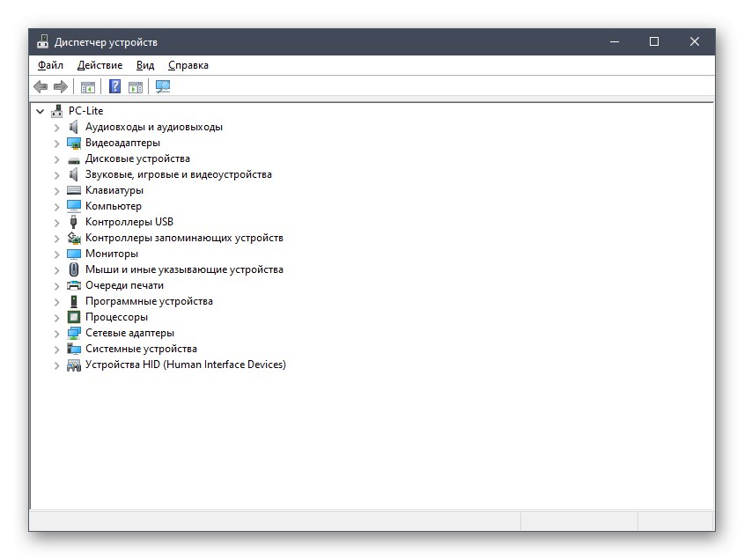Select Мыши и иные указывающие устройства label
Screen dimensions: 744x560
coord(184,269)
